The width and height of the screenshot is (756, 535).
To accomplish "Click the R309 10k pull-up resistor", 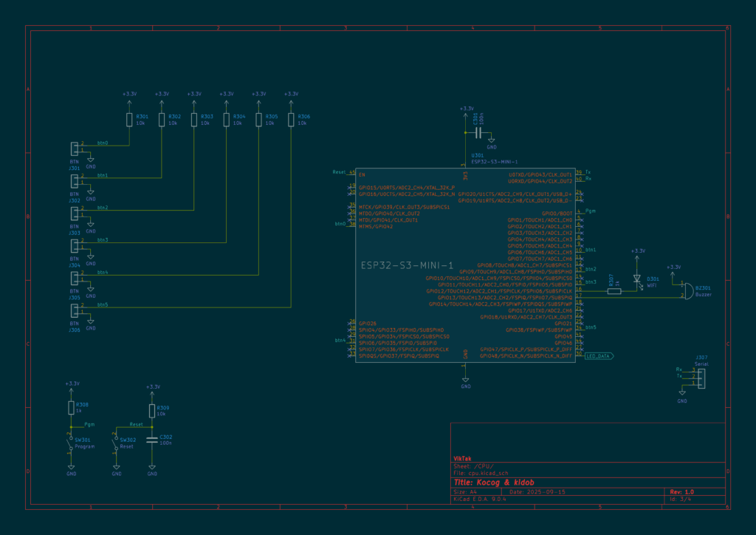I will coord(152,410).
